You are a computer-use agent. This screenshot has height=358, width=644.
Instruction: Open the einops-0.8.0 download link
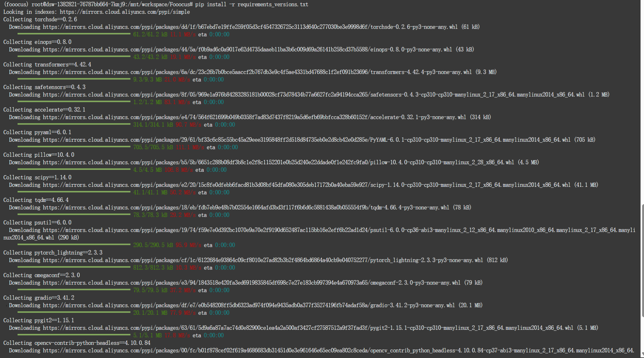pyautogui.click(x=247, y=50)
